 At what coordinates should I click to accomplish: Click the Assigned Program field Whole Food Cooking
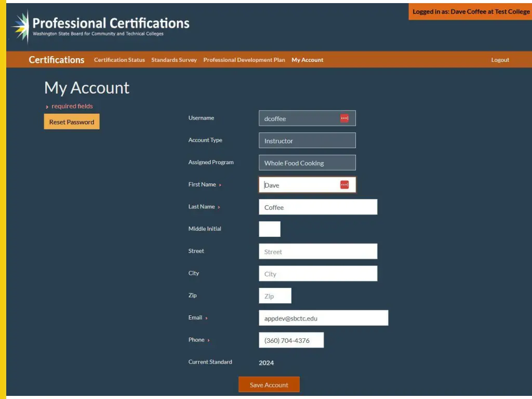(307, 163)
